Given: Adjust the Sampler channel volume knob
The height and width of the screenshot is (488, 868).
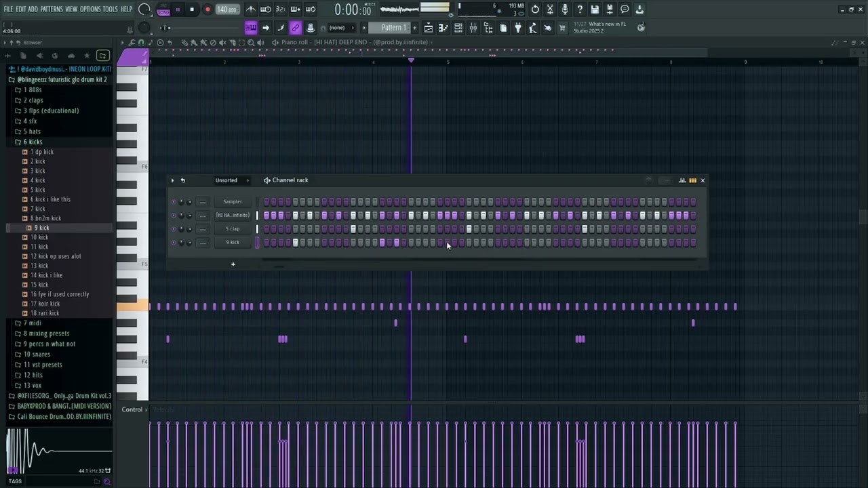Looking at the screenshot, I should tap(189, 201).
